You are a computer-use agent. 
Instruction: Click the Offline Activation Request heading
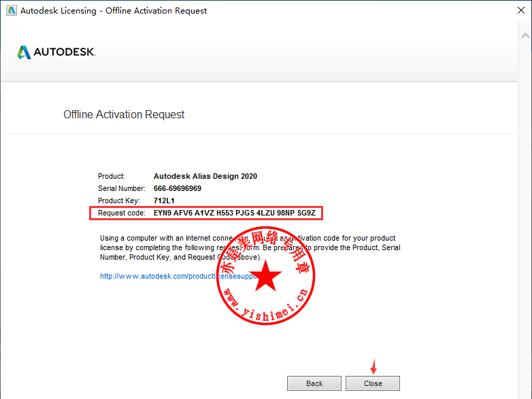[124, 114]
